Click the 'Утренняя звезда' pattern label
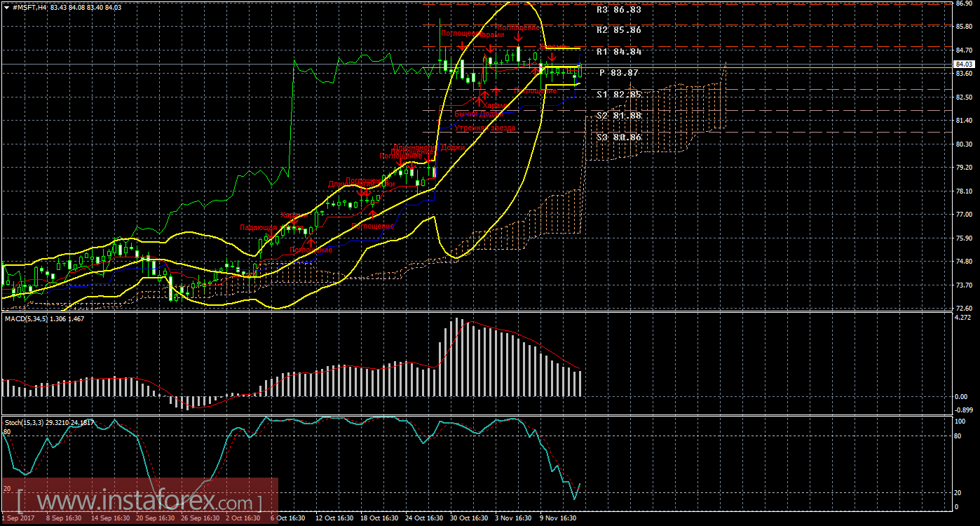980x526 pixels. [484, 128]
